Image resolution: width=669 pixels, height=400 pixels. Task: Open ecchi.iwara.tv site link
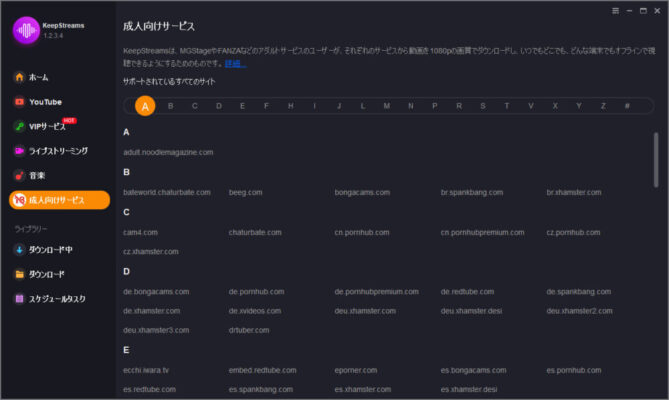(x=146, y=370)
